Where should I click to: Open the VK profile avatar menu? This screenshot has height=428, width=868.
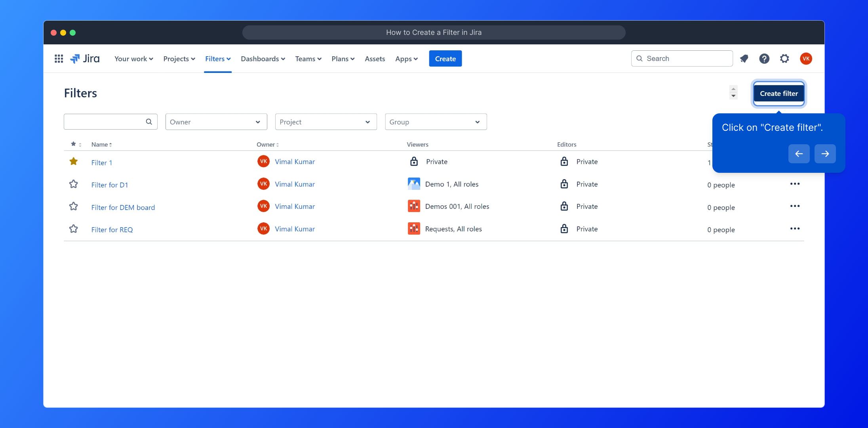pos(806,59)
